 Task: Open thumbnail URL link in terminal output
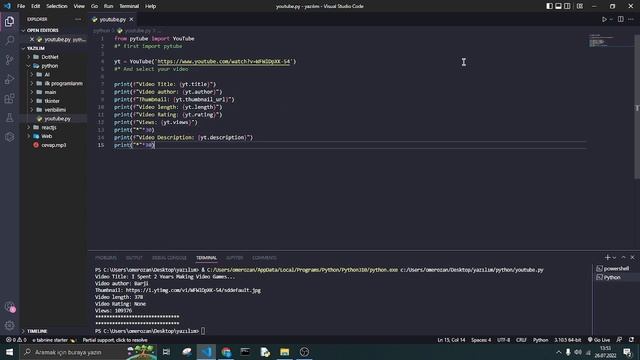pos(193,290)
